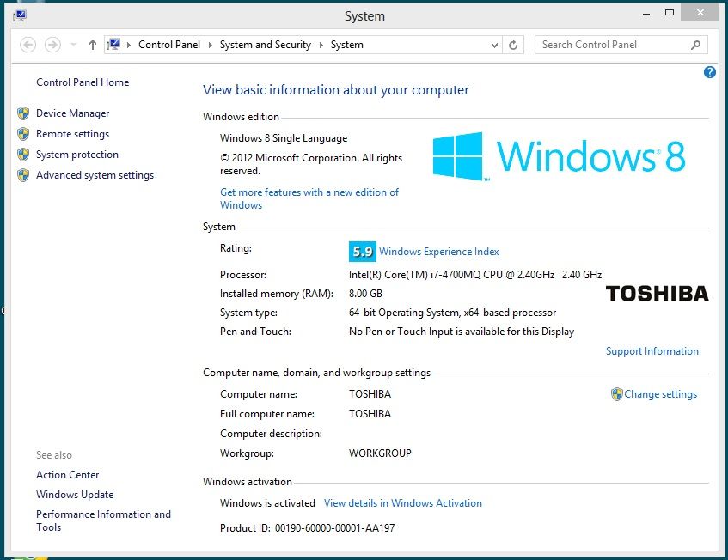Viewport: 728px width, 560px height.
Task: Go up one level with Up arrow
Action: coord(93,45)
